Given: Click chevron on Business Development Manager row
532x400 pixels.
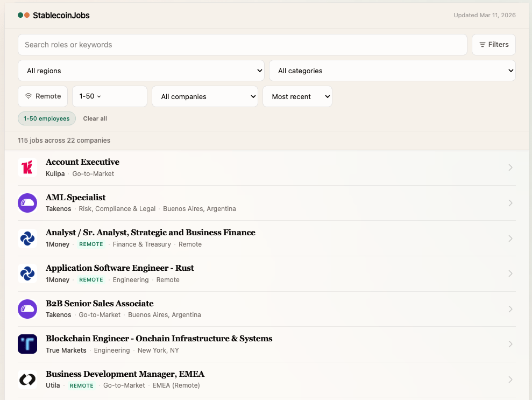Looking at the screenshot, I should click(510, 380).
